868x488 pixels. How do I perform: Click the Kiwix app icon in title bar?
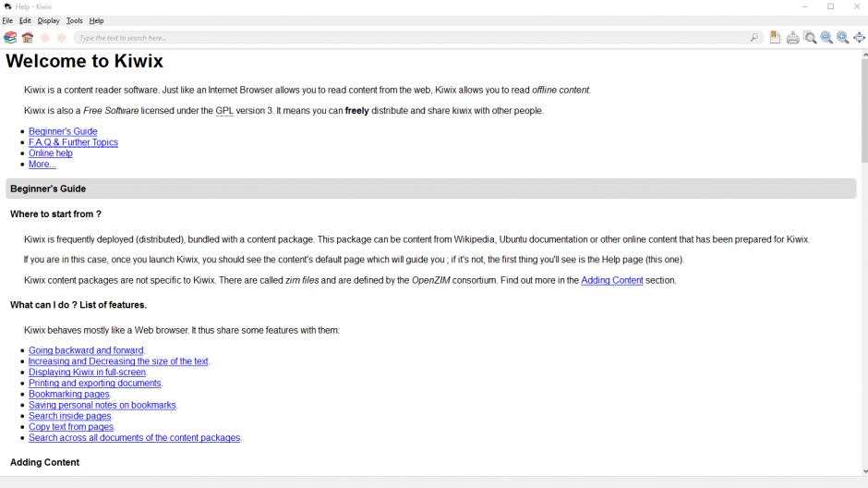[x=7, y=6]
